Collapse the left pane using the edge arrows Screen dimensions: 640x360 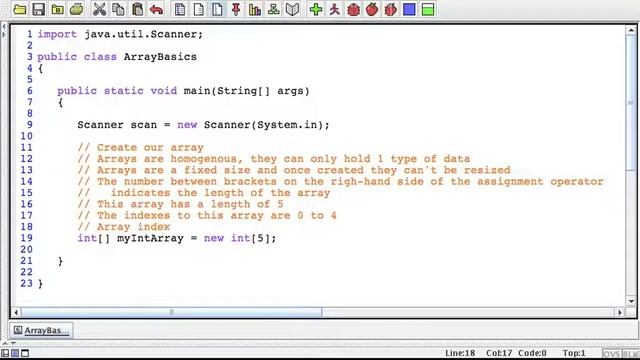(4, 31)
